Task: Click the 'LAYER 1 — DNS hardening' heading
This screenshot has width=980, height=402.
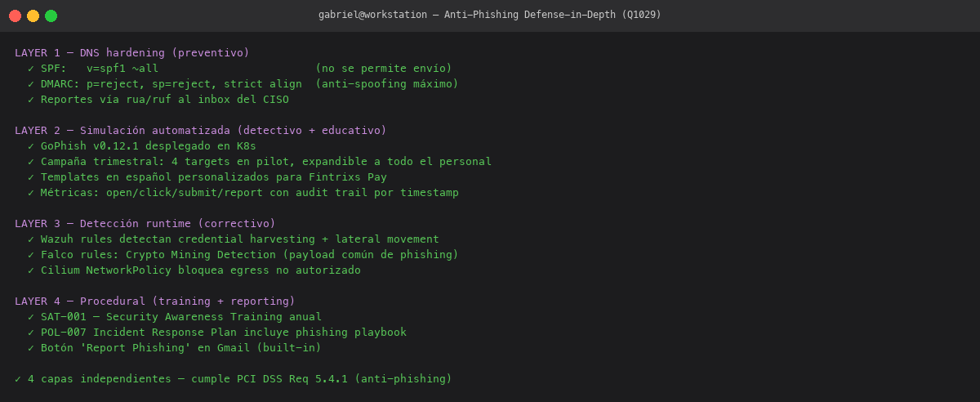Action: pos(132,53)
